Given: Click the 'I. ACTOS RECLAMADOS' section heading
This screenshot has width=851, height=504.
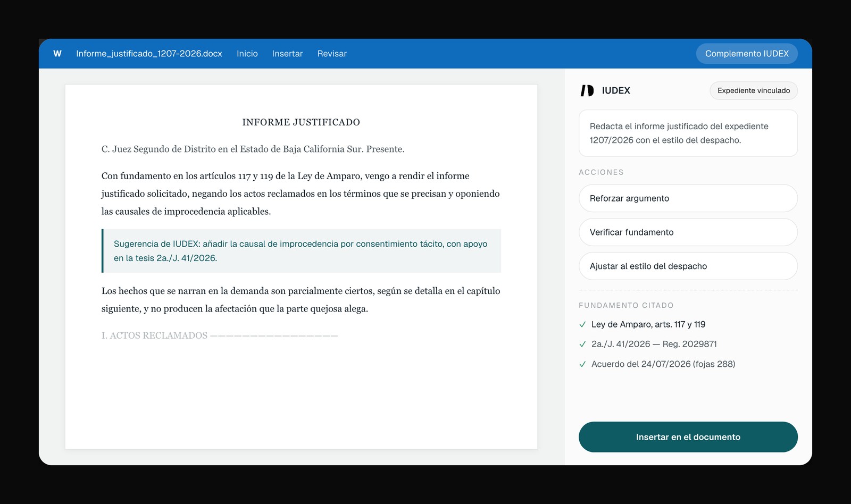Looking at the screenshot, I should tap(220, 335).
